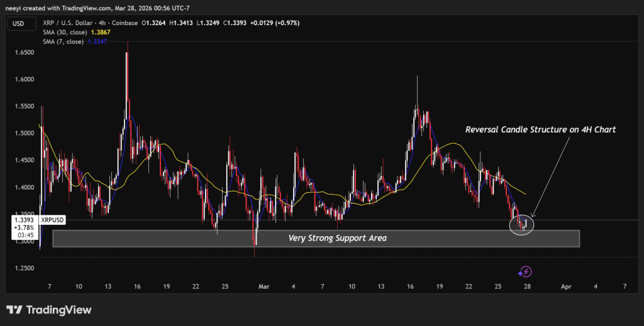
Task: Click the TradingView logo at bottom left
Action: click(x=49, y=310)
